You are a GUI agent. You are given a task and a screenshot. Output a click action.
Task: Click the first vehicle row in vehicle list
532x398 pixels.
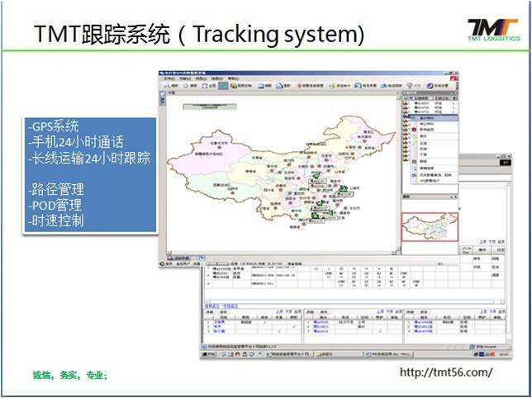tap(430, 103)
